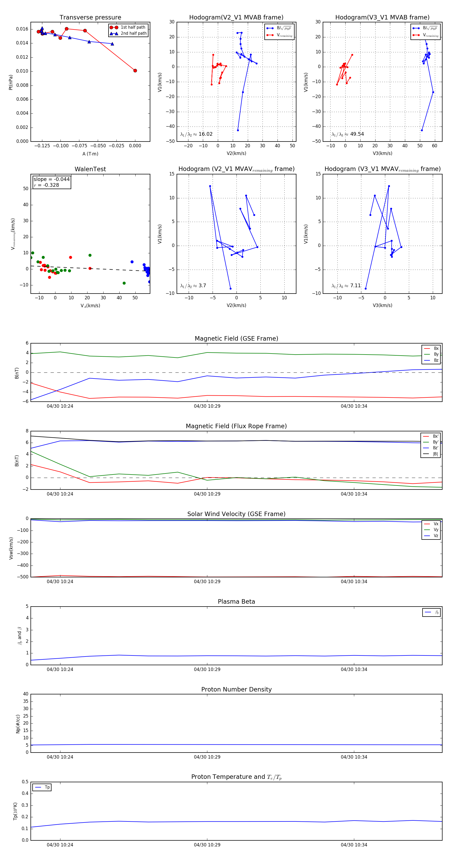Click isolated red point at A = 0.000

[135, 71]
